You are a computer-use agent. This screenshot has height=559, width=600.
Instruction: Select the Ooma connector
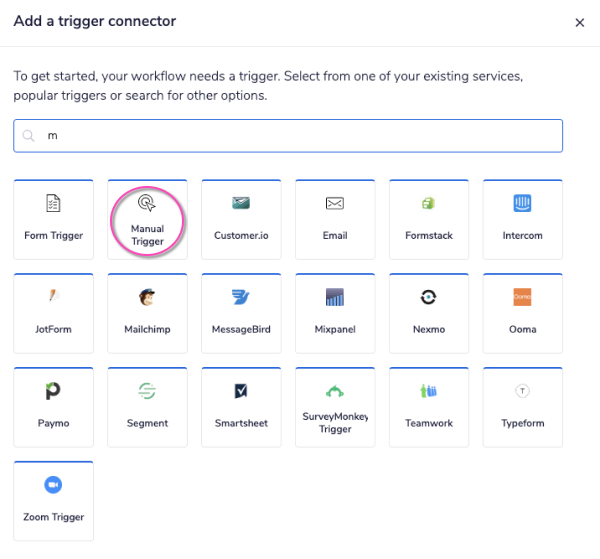(522, 312)
